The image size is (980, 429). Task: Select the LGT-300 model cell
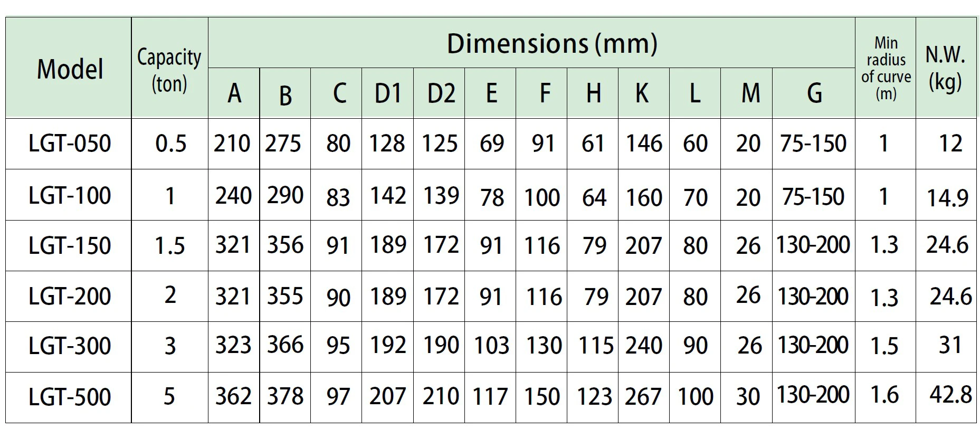coord(69,346)
